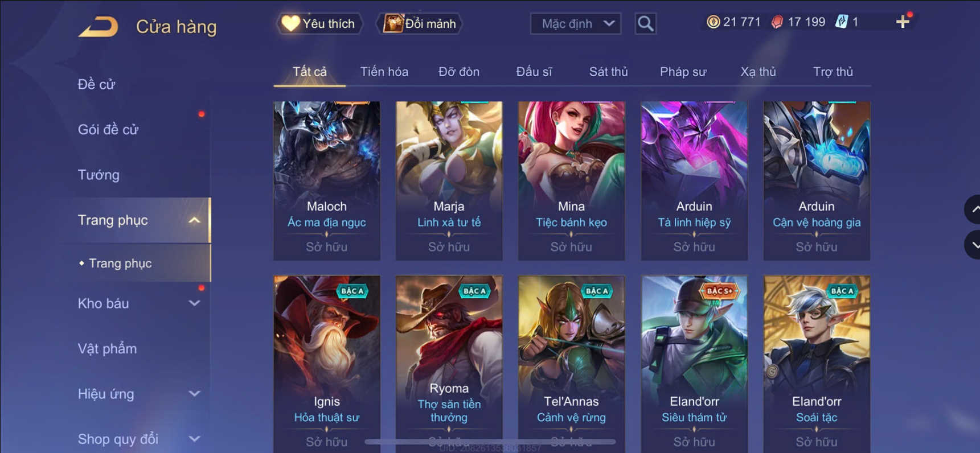Click the horizontal scrollbar at bottom
The height and width of the screenshot is (453, 980).
(x=490, y=442)
